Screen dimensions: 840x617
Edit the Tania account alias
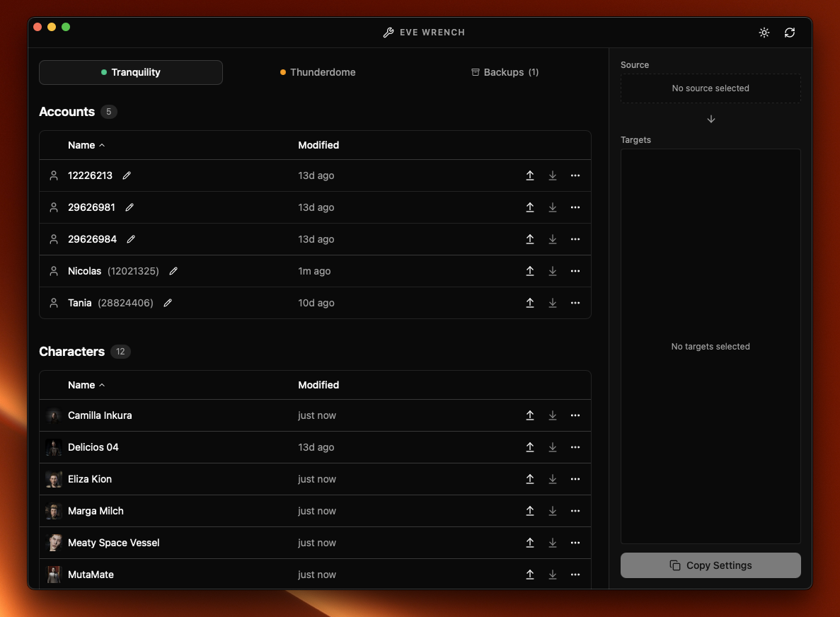pos(168,303)
